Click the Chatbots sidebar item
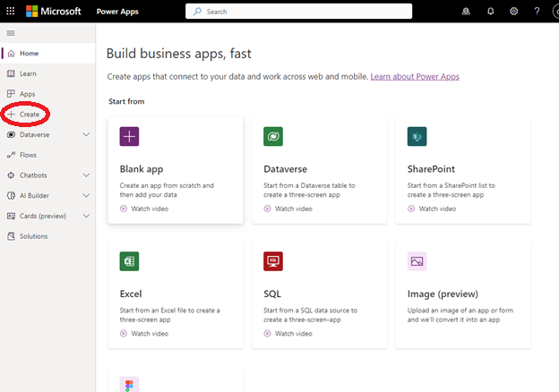 pos(47,175)
